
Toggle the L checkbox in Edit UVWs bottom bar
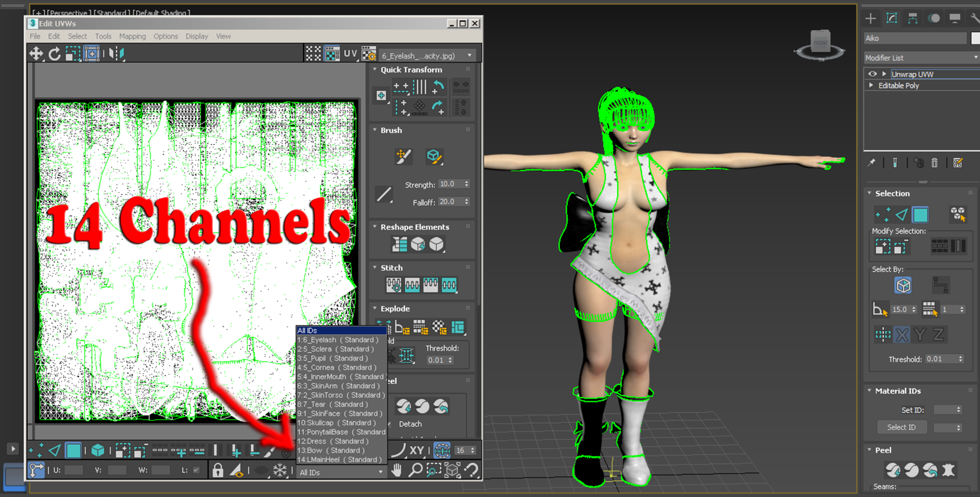[x=196, y=470]
